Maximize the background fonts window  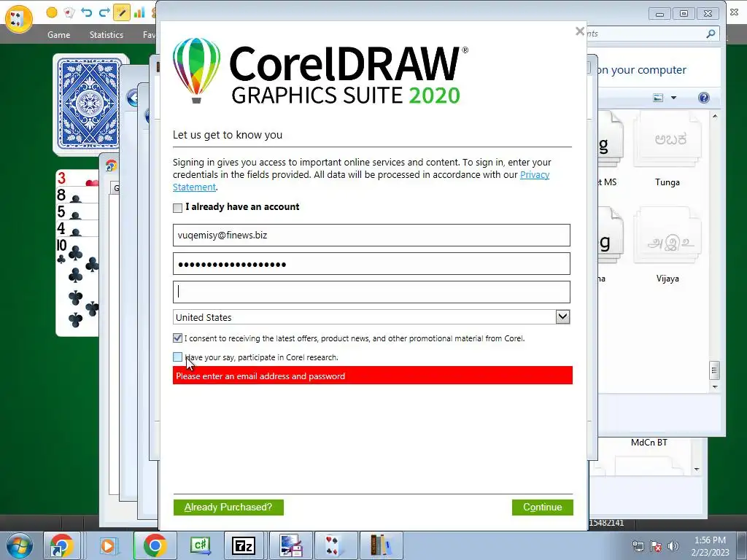[684, 14]
